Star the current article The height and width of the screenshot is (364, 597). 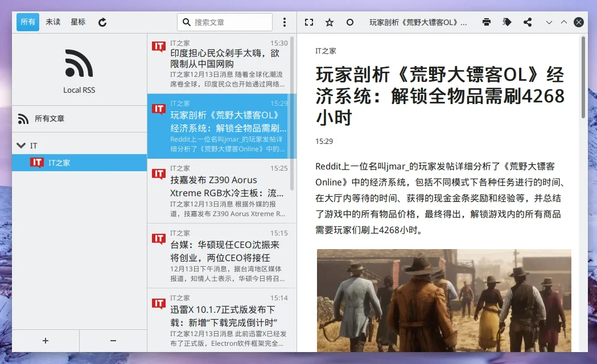(x=330, y=22)
